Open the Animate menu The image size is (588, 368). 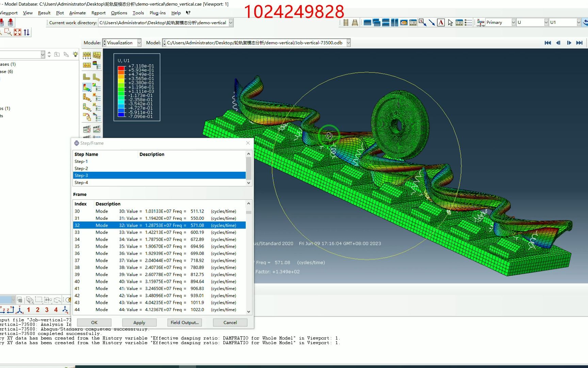77,13
